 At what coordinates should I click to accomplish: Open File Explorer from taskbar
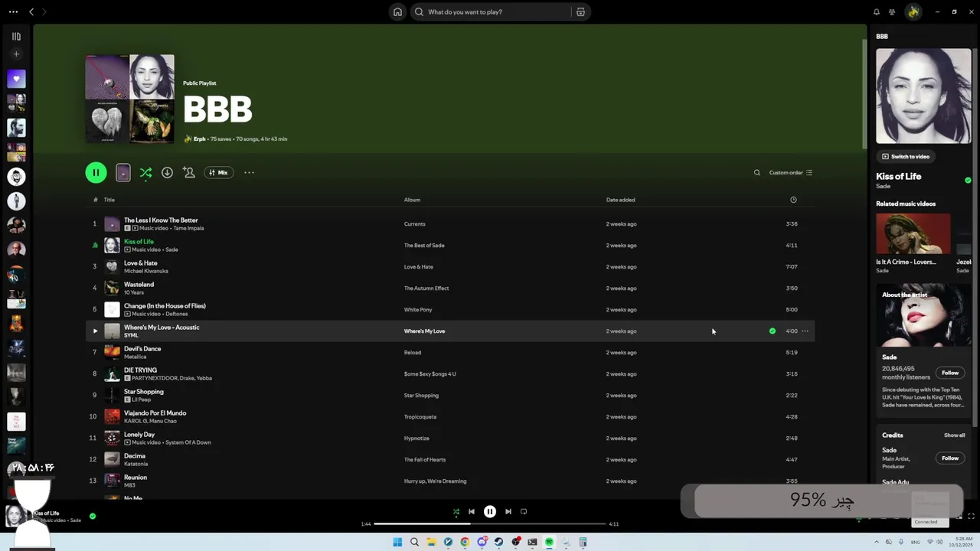431,542
